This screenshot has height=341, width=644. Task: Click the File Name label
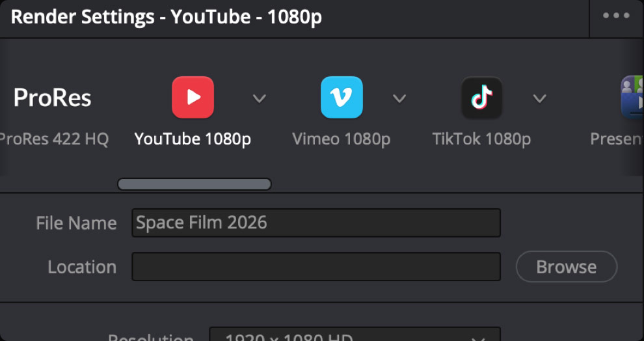(x=76, y=223)
